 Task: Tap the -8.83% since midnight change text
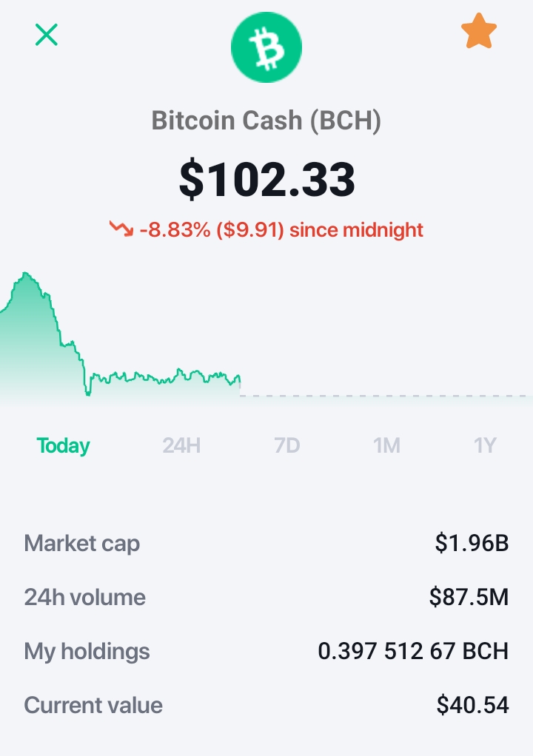point(281,229)
